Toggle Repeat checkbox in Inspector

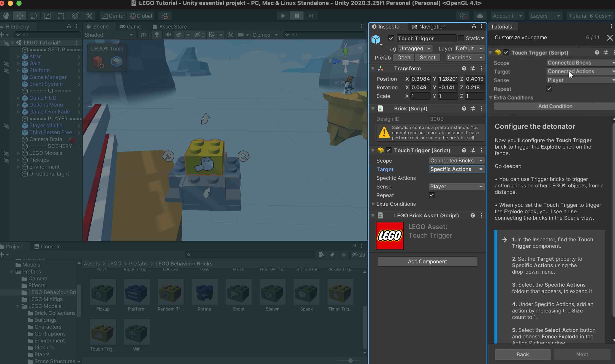(432, 195)
